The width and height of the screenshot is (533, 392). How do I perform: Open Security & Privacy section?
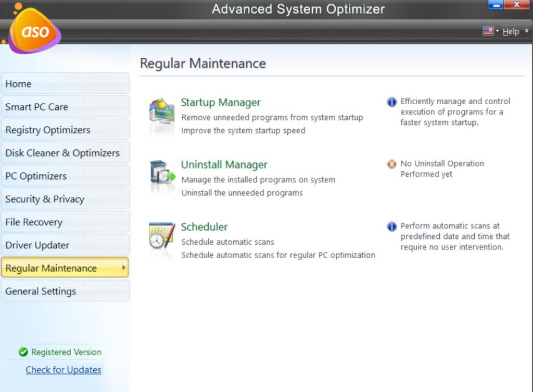click(x=65, y=199)
